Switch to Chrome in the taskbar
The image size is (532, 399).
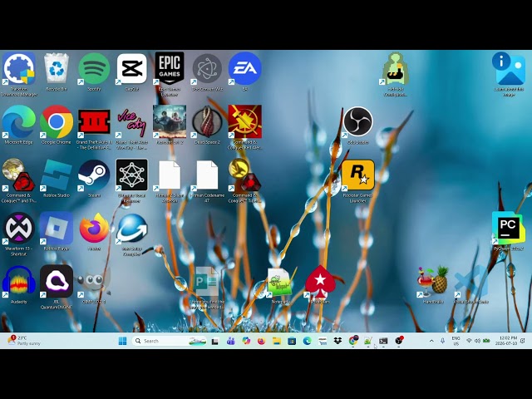tap(353, 341)
